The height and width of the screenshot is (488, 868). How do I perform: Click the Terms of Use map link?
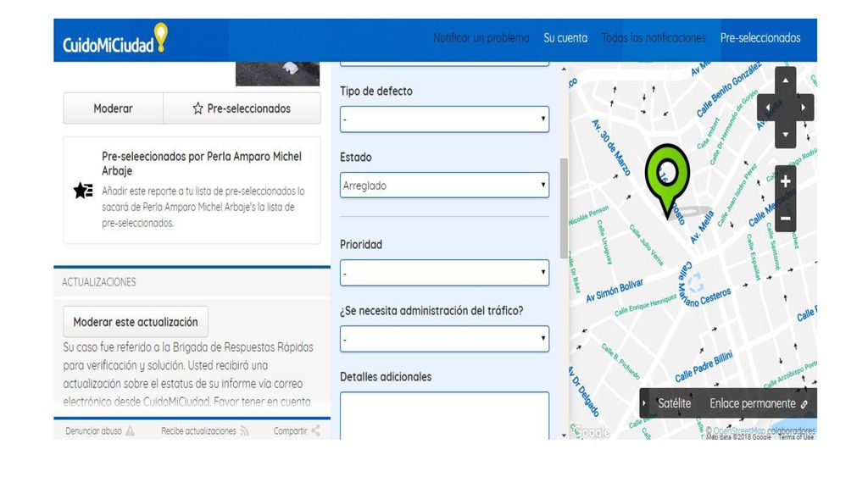795,437
